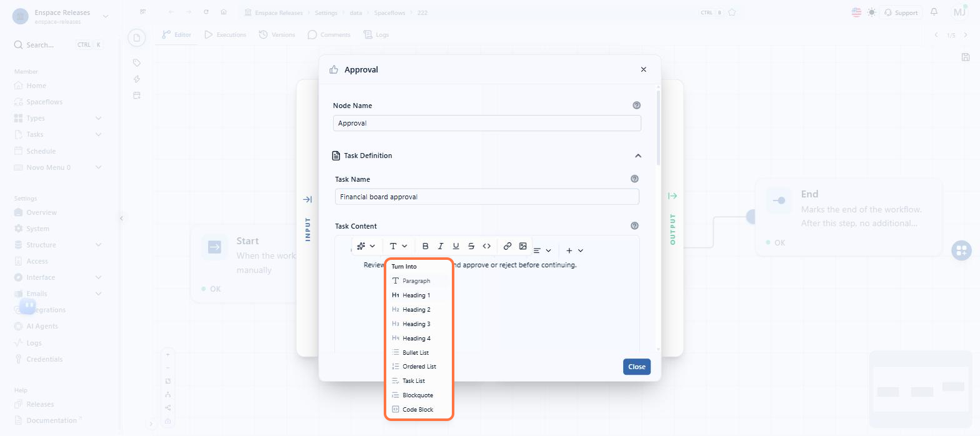Screen dimensions: 980x436
Task: Click the Task Name input field
Action: [x=487, y=197]
